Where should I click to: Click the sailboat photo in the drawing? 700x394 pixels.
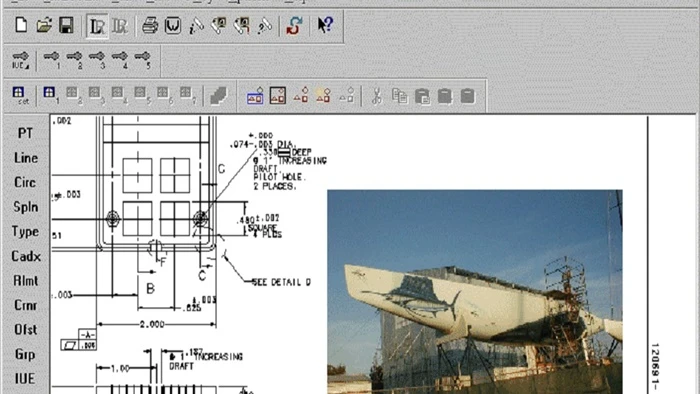point(475,292)
